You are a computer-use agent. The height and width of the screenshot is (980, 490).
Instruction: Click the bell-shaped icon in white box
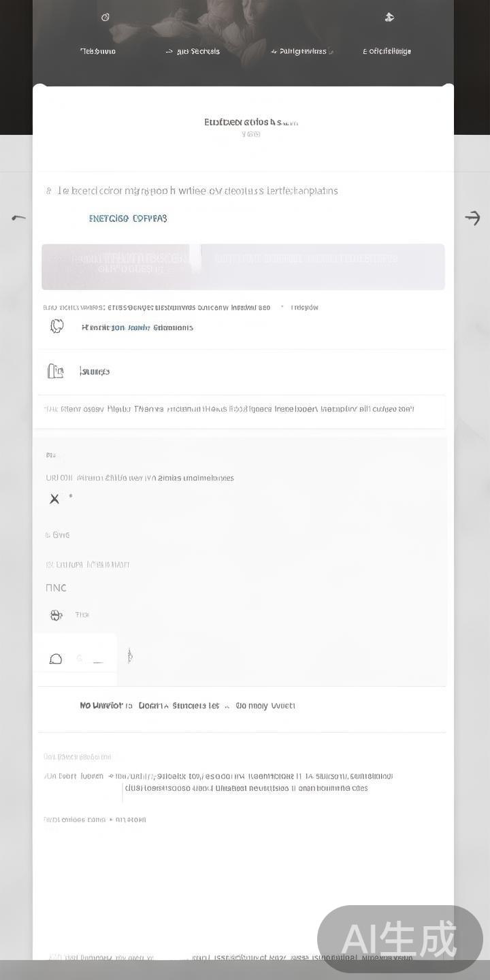click(x=56, y=659)
